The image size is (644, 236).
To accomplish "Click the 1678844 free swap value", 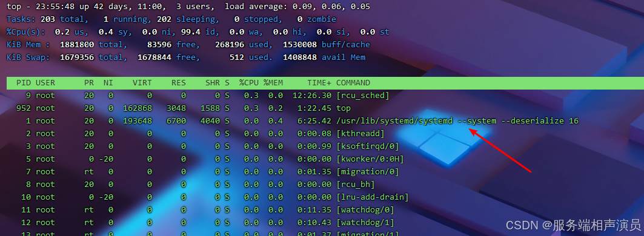I will (x=154, y=57).
